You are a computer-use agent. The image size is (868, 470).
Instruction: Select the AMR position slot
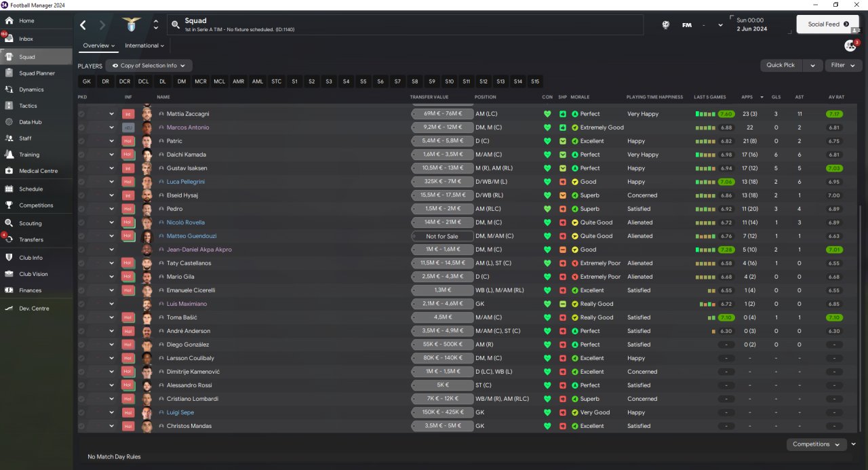[239, 81]
